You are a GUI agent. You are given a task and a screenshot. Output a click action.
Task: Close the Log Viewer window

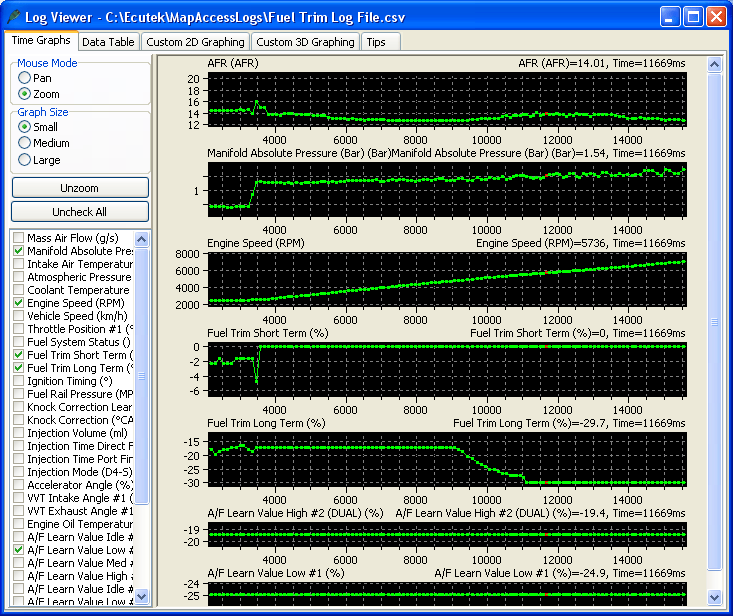[x=716, y=17]
